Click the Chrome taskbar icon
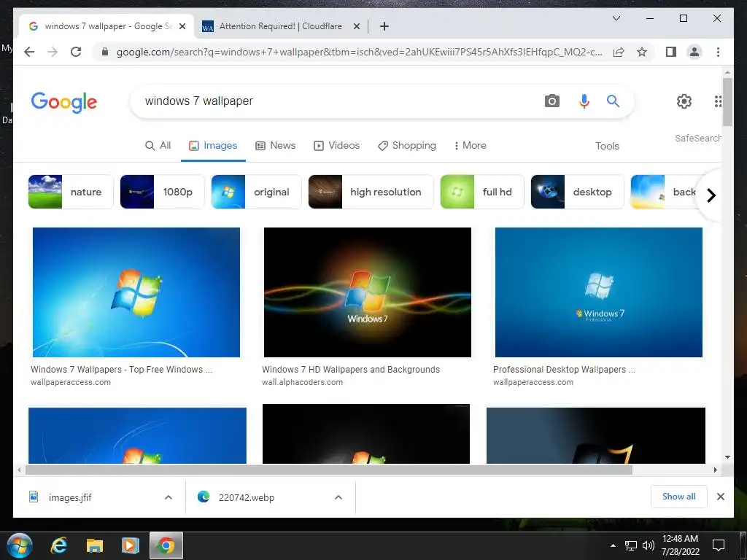 pyautogui.click(x=166, y=545)
